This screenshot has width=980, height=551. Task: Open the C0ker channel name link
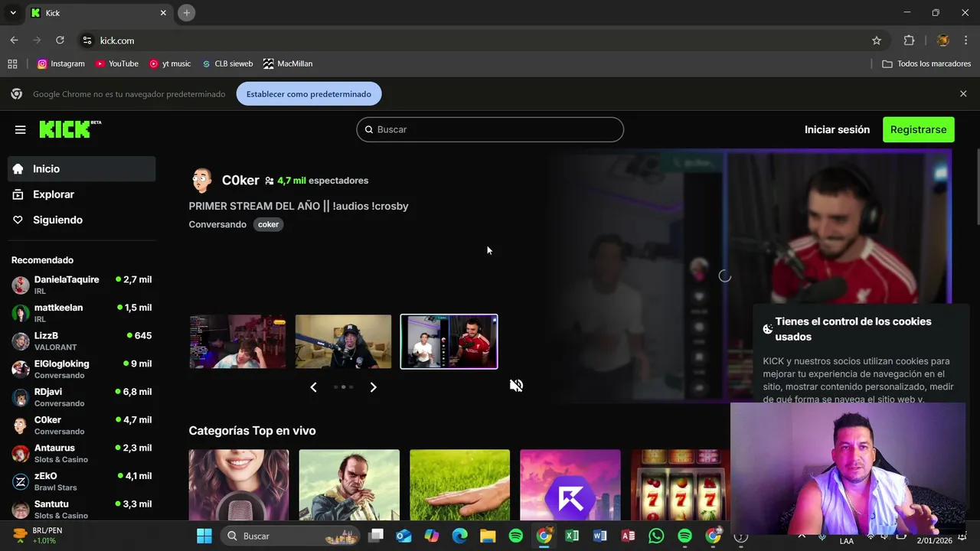click(x=240, y=181)
